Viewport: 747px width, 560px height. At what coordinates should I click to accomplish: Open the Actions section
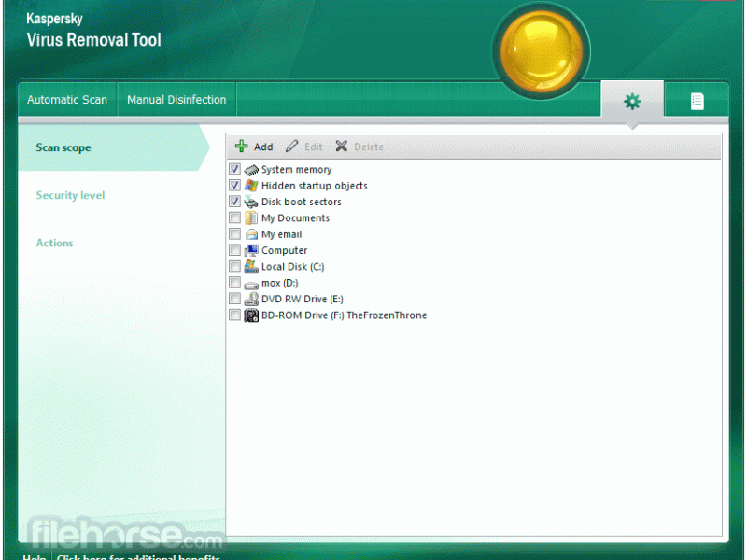click(55, 243)
